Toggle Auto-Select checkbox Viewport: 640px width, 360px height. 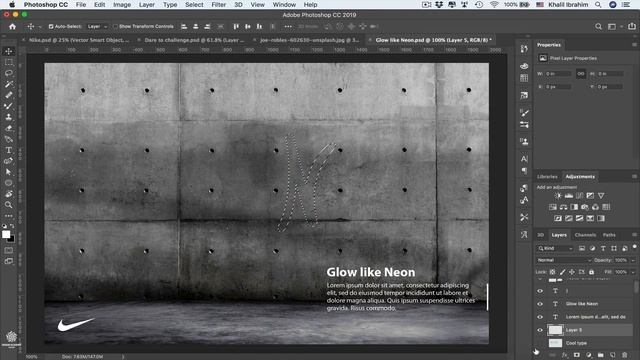(x=51, y=27)
